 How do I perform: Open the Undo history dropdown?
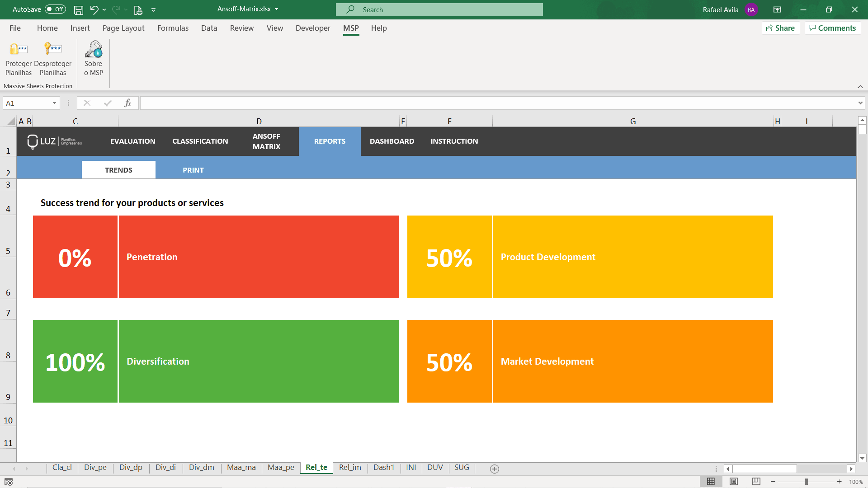coord(104,9)
